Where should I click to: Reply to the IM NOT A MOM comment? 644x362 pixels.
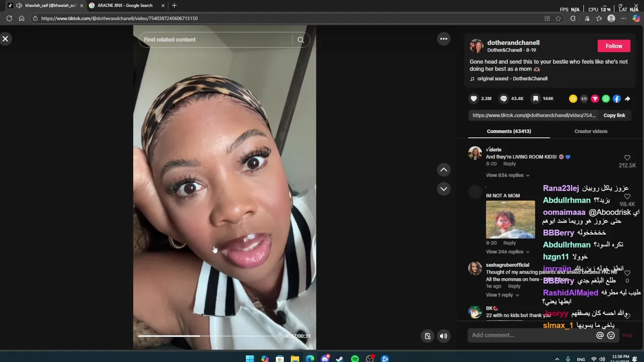[x=510, y=243]
